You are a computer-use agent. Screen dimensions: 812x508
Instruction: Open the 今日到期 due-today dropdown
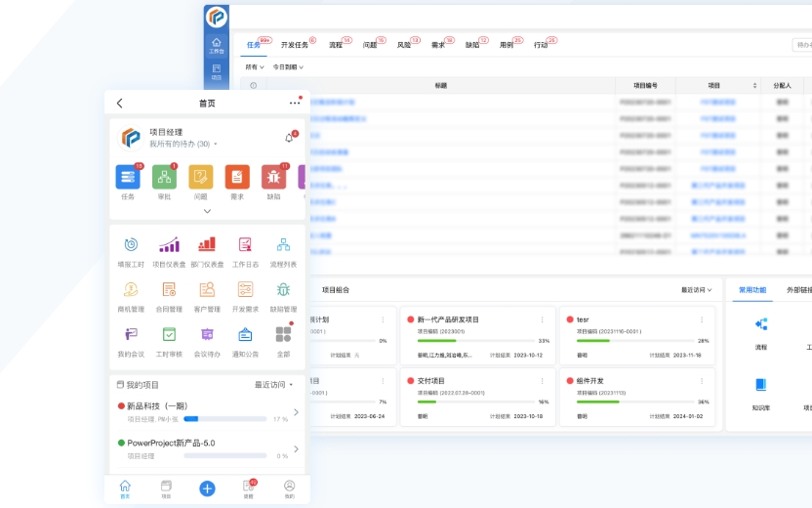[288, 67]
